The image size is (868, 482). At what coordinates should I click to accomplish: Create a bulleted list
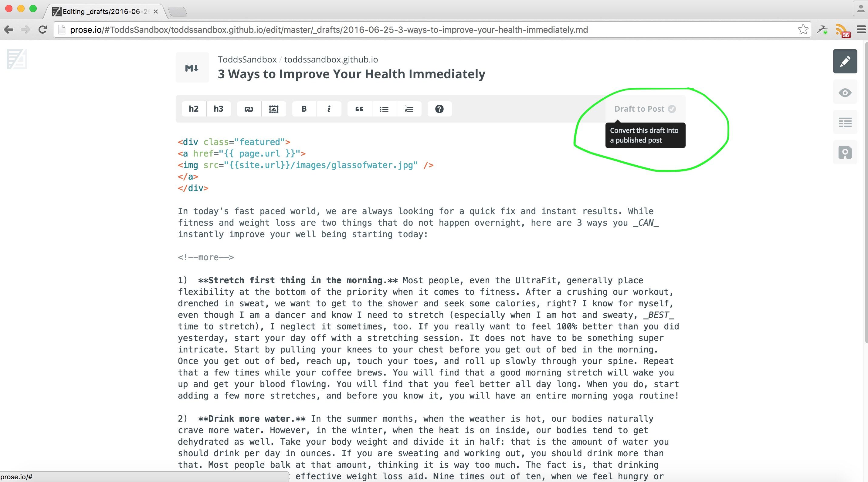pos(384,109)
